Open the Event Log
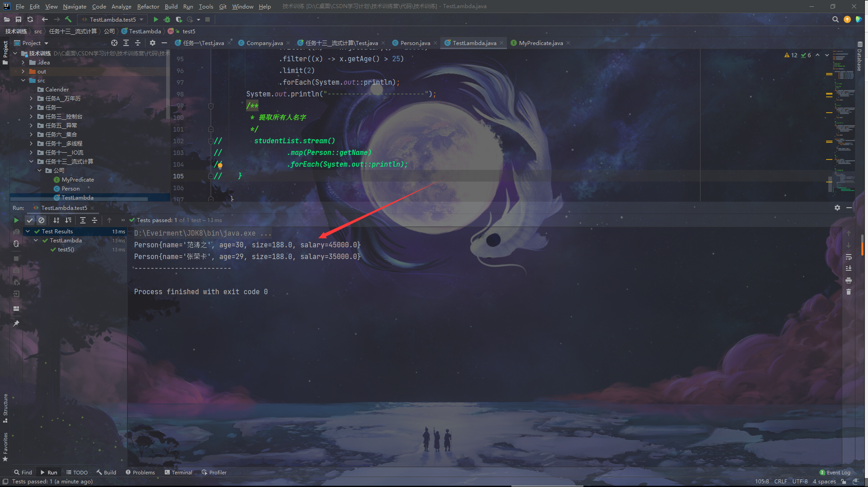This screenshot has height=487, width=868. [835, 473]
